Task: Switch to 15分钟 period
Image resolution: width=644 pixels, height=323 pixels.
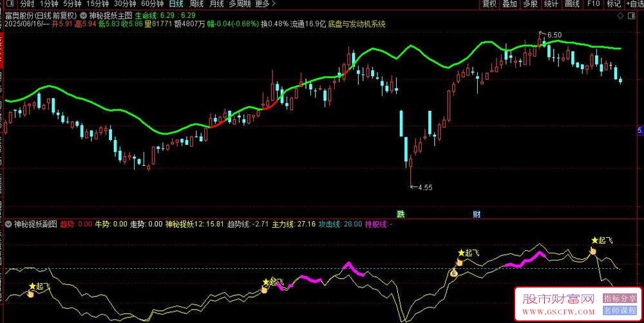Action: tap(98, 4)
